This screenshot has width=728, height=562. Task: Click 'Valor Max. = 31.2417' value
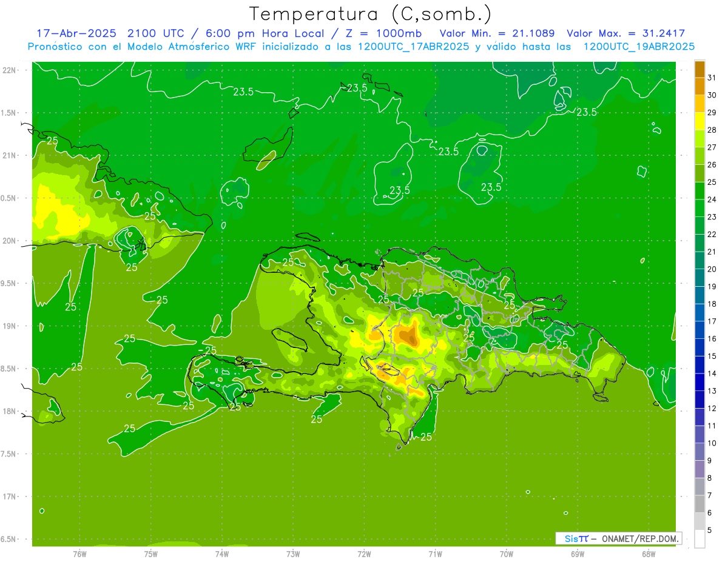tap(625, 33)
